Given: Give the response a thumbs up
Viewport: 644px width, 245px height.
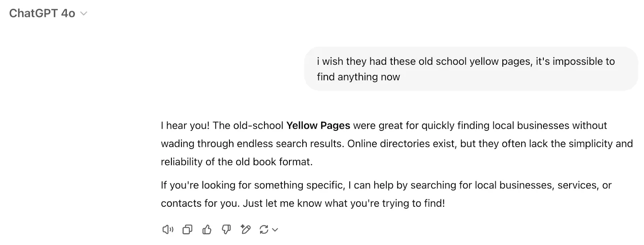Looking at the screenshot, I should (x=207, y=230).
